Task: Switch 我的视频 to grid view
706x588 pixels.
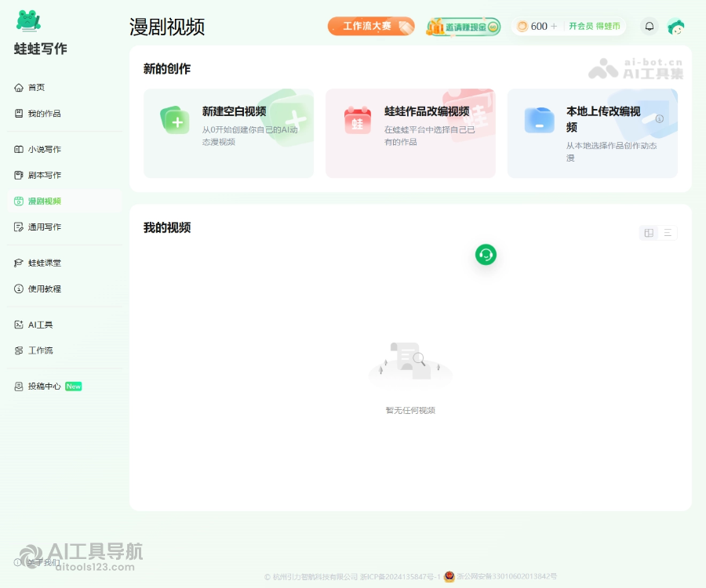Action: tap(649, 233)
